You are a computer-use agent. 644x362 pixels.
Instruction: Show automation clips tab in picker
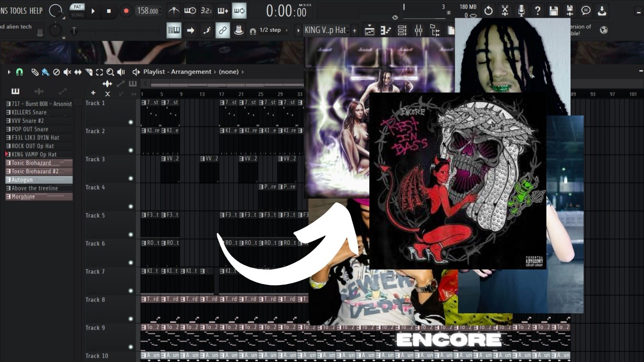(62, 91)
